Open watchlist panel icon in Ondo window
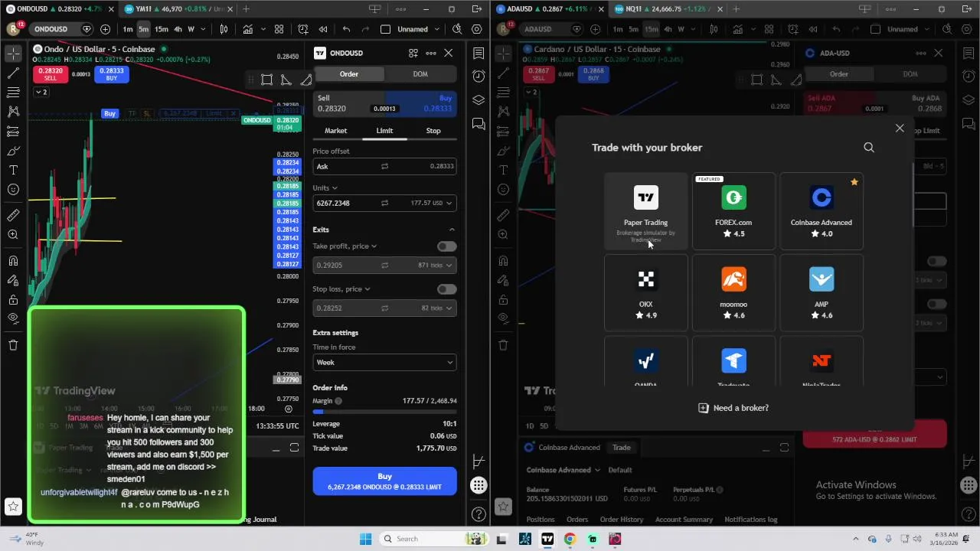The image size is (980, 551). point(479,54)
